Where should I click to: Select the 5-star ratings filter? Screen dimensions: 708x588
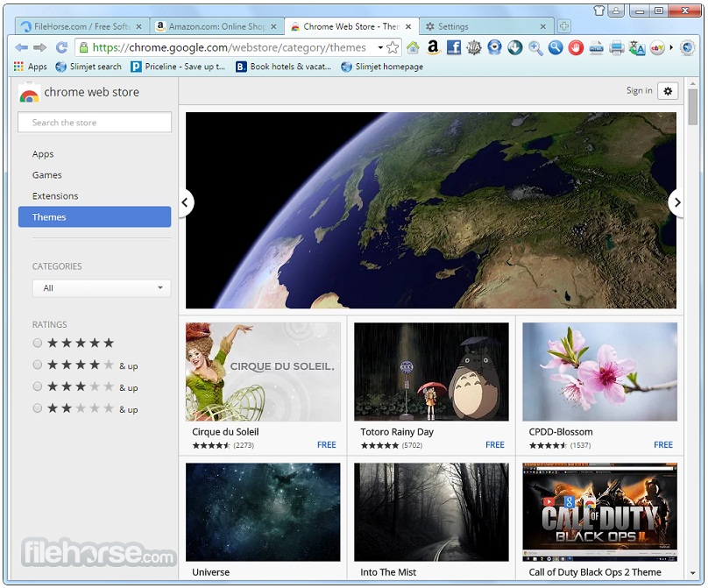[x=37, y=343]
